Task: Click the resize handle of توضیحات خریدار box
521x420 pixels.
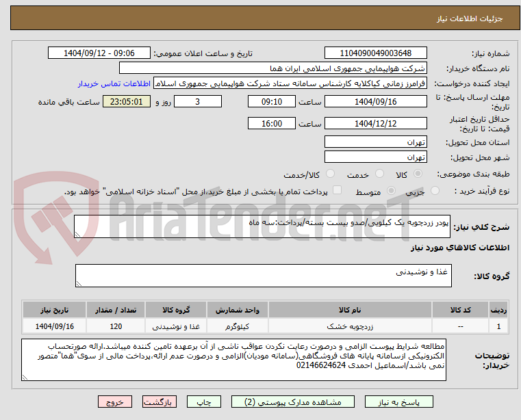Action: point(25,377)
